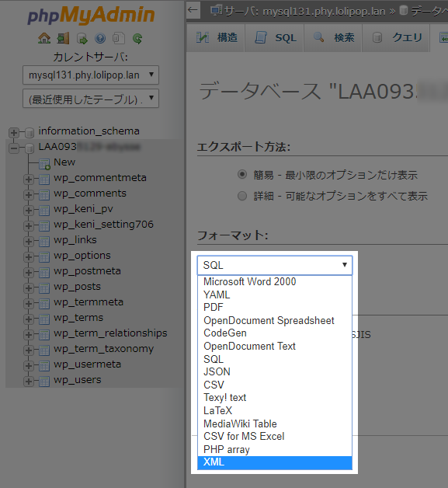This screenshot has height=488, width=448.
Task: Click table icon beside wp_posts
Action: [44, 288]
